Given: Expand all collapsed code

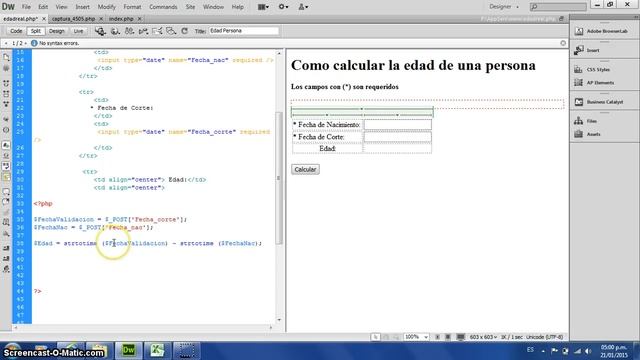Looking at the screenshot, I should [x=6, y=104].
